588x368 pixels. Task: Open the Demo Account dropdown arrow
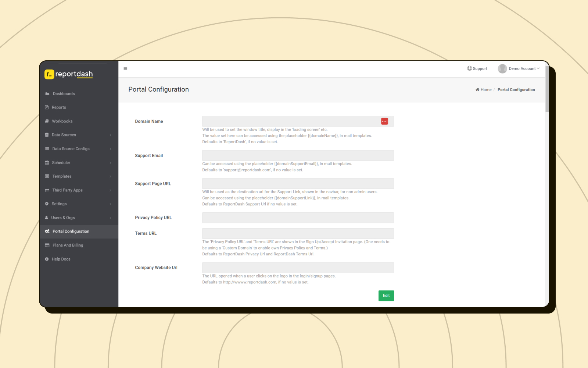(x=538, y=68)
